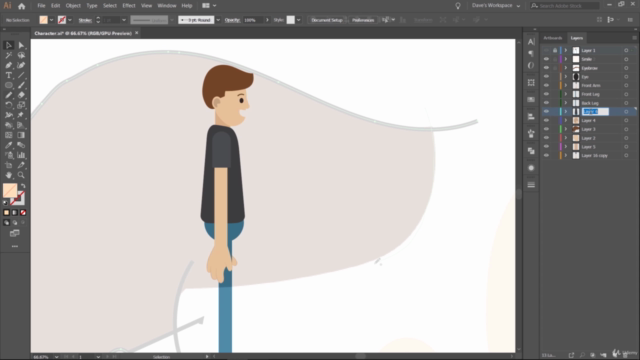This screenshot has width=640, height=360.
Task: Select the Scale tool
Action: coord(21,105)
